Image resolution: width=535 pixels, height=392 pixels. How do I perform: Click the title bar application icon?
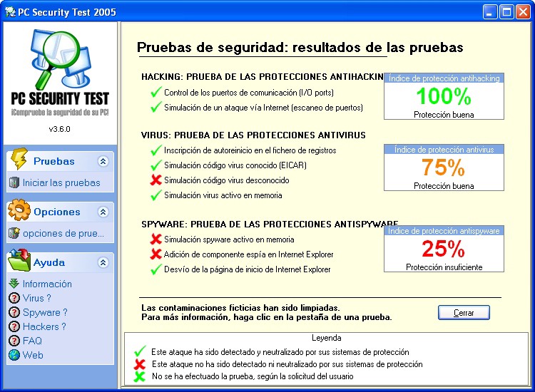(10, 12)
